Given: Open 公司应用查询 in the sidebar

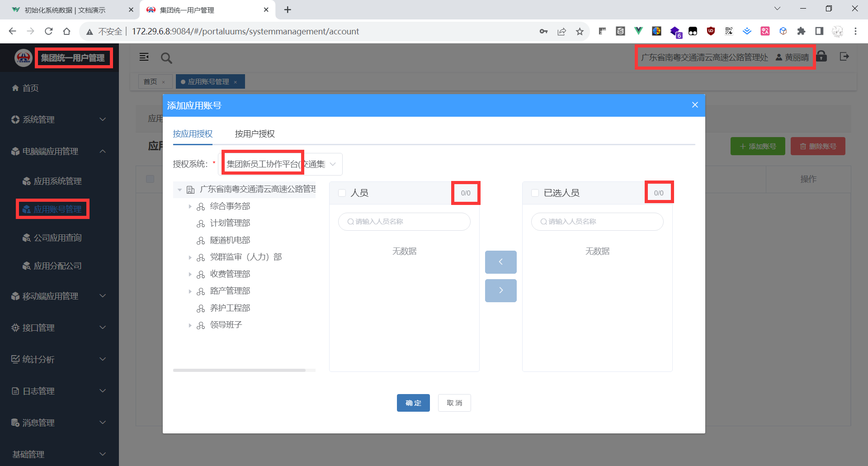Looking at the screenshot, I should coord(59,238).
